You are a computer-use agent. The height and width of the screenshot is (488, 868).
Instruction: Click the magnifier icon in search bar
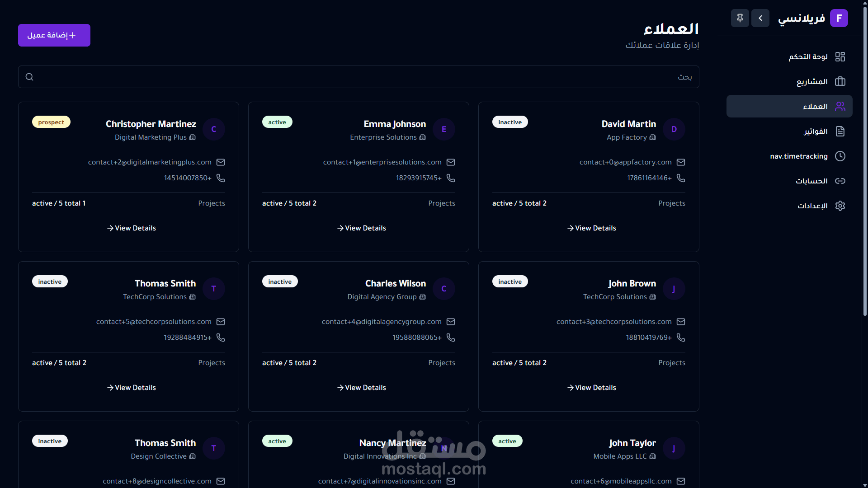click(29, 77)
